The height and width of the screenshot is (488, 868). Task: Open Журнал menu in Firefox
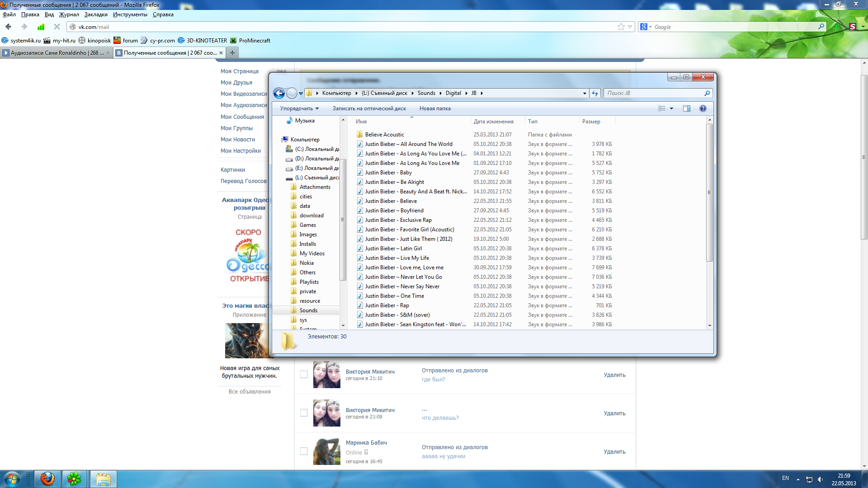click(x=69, y=14)
